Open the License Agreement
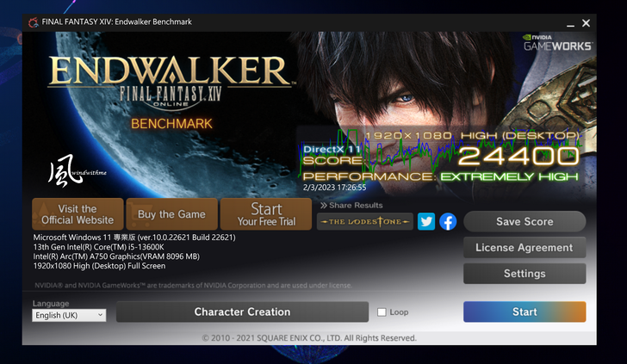The width and height of the screenshot is (627, 364). [525, 248]
